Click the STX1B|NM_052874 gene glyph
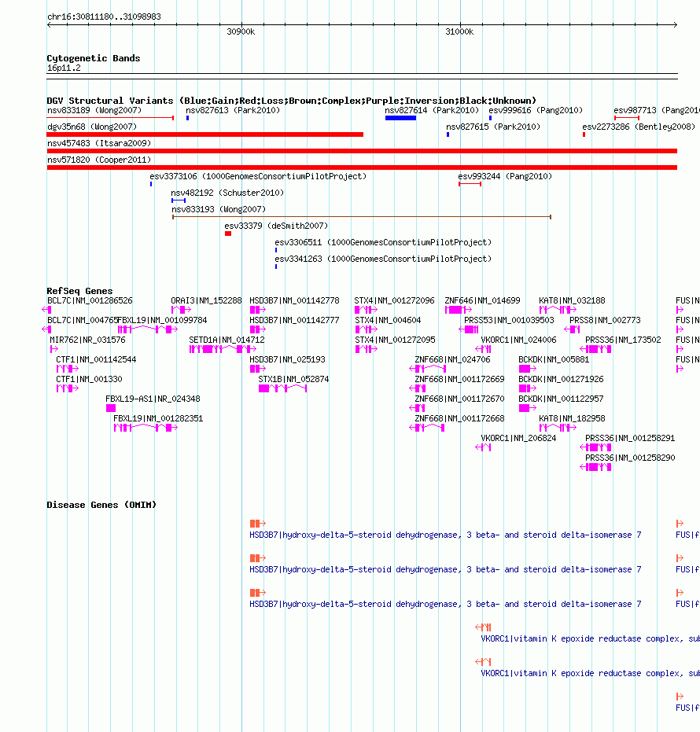This screenshot has width=700, height=732. 282,388
